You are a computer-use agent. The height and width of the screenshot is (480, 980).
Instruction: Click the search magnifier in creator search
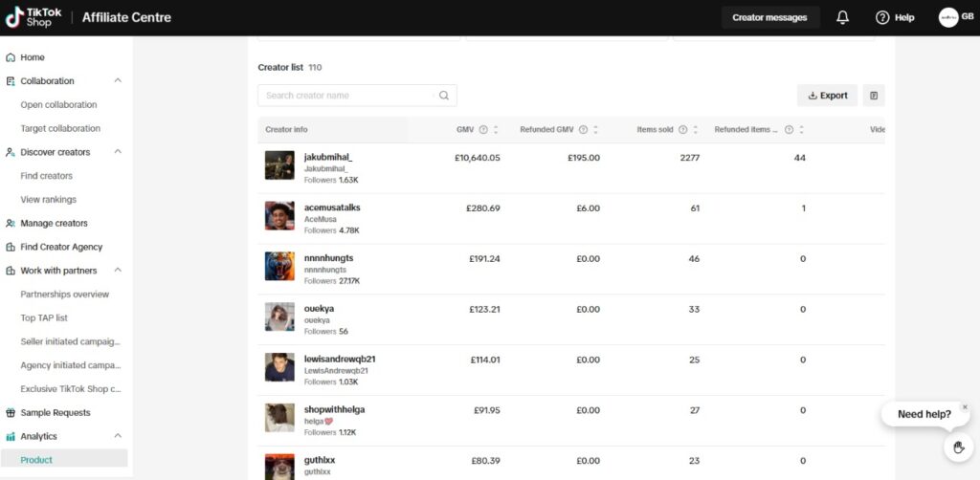coord(444,96)
